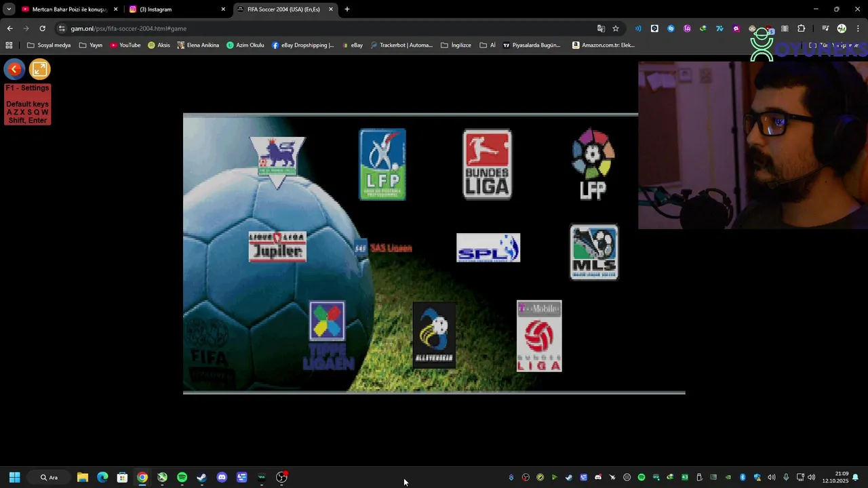Open the Sosyal medya bookmark folder

pos(49,45)
